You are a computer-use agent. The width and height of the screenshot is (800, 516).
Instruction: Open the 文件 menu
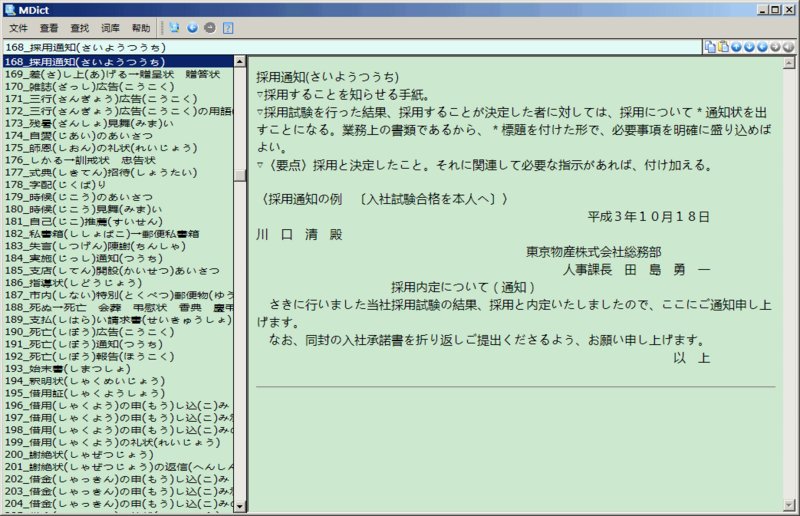point(19,28)
